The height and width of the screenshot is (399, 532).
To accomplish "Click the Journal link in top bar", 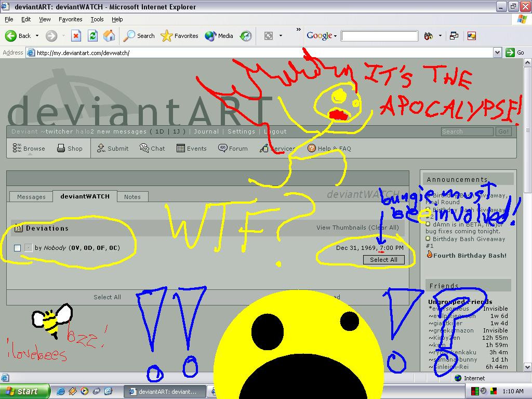I will (x=206, y=131).
